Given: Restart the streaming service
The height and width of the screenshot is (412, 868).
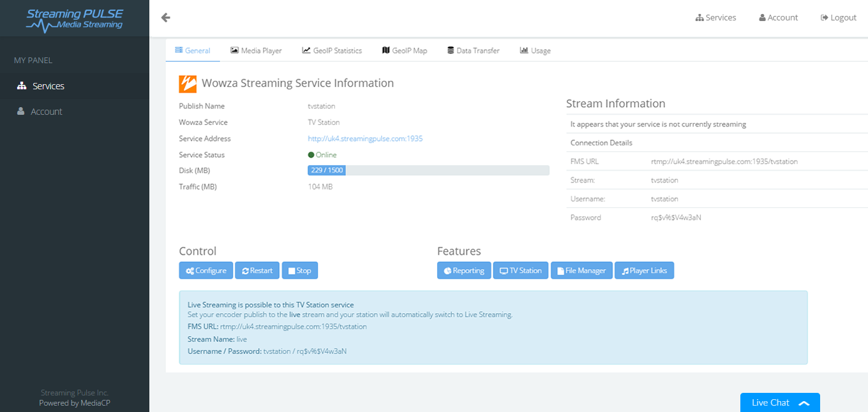Looking at the screenshot, I should (x=257, y=270).
